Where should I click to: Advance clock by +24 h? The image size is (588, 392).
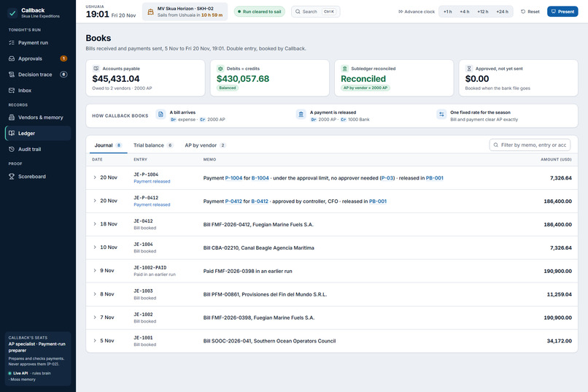(x=502, y=12)
